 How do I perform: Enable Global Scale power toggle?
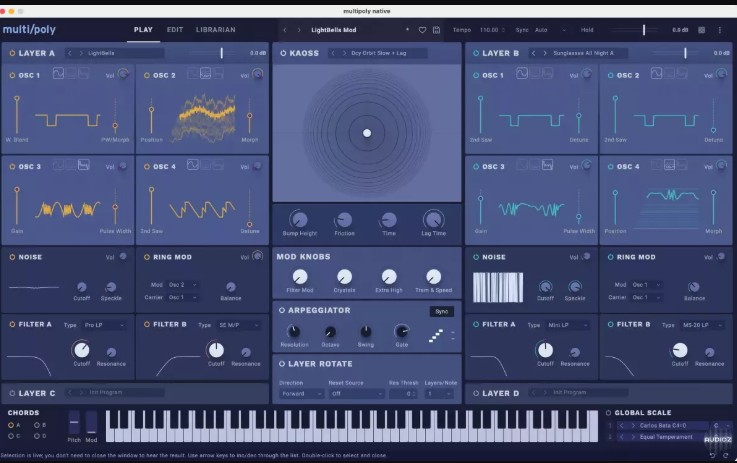[x=608, y=413]
